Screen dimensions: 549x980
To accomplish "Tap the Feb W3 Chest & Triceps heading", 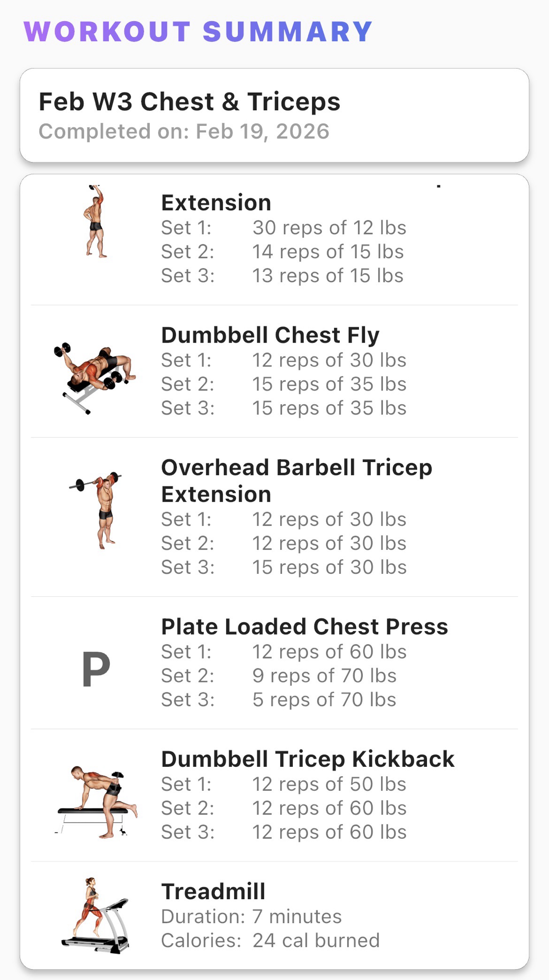I will [189, 102].
